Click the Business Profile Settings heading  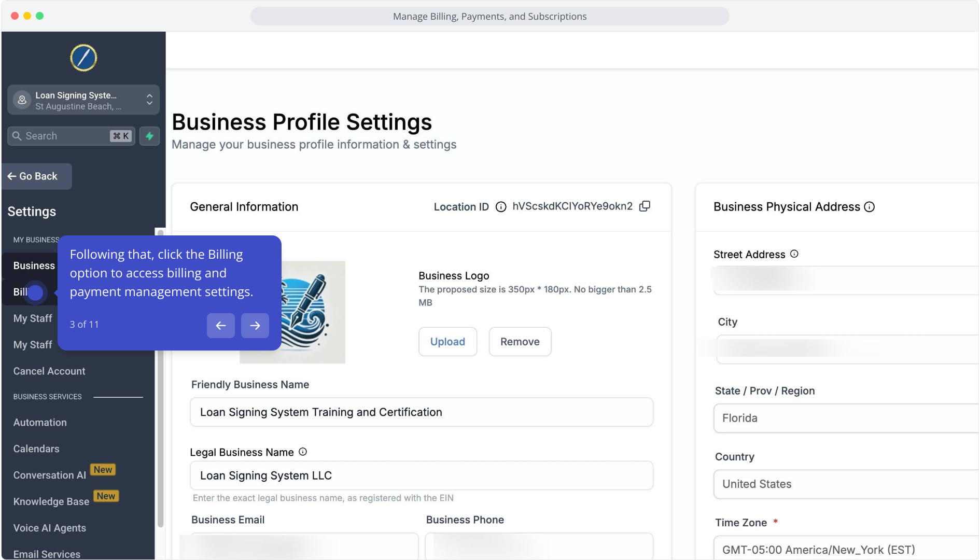(302, 122)
